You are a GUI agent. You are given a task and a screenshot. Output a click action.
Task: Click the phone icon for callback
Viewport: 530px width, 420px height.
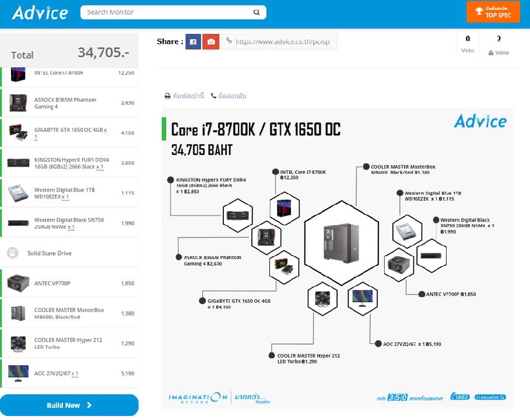pos(213,96)
